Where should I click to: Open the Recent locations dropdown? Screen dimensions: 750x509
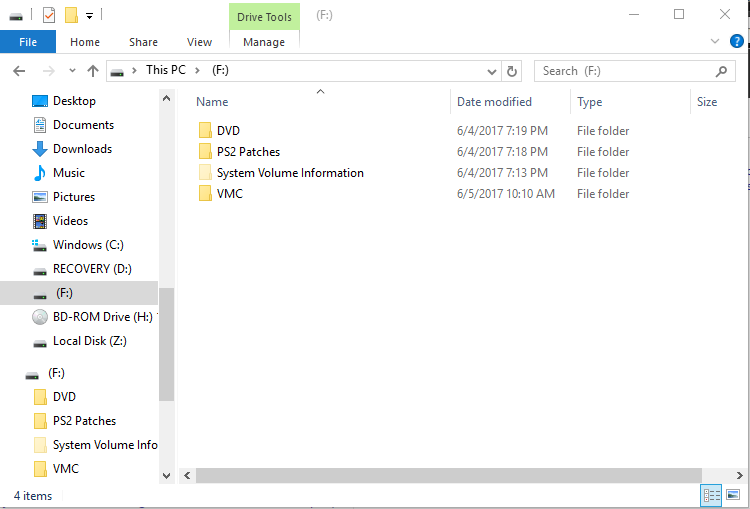tap(72, 71)
